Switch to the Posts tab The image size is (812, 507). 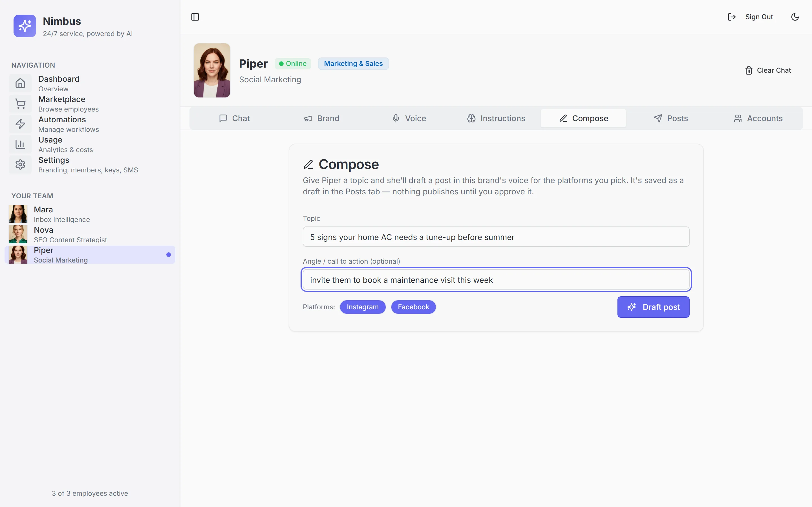671,118
